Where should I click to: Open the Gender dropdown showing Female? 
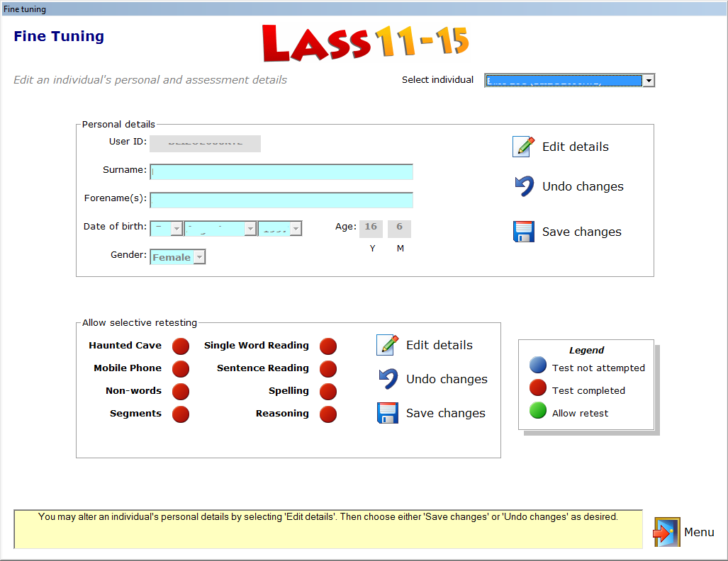click(x=199, y=257)
